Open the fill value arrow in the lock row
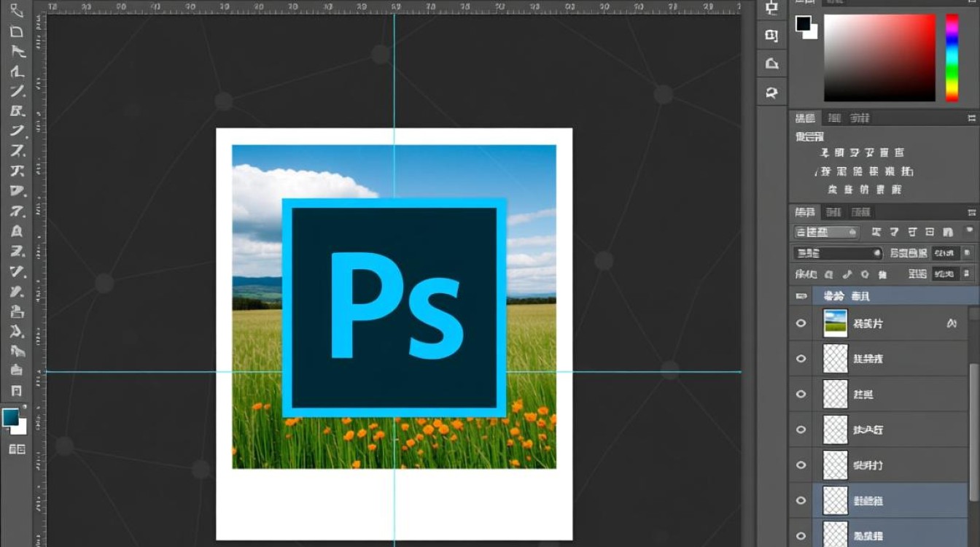980x547 pixels. [967, 274]
